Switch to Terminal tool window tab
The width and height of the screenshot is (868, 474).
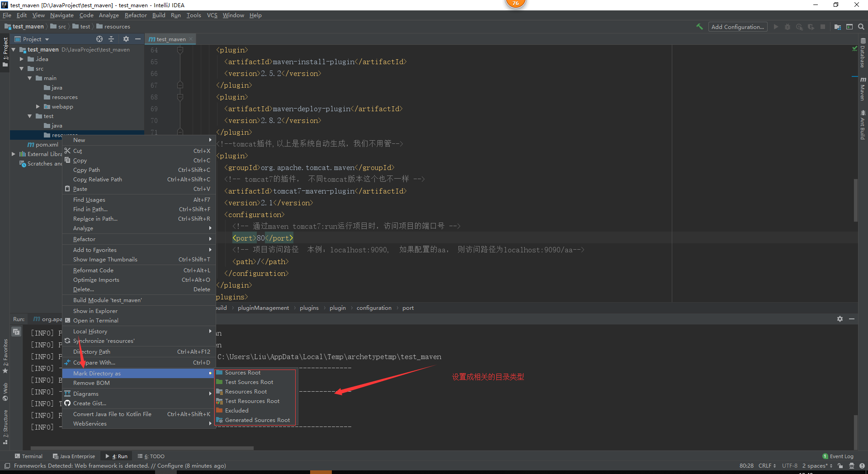[x=28, y=456]
